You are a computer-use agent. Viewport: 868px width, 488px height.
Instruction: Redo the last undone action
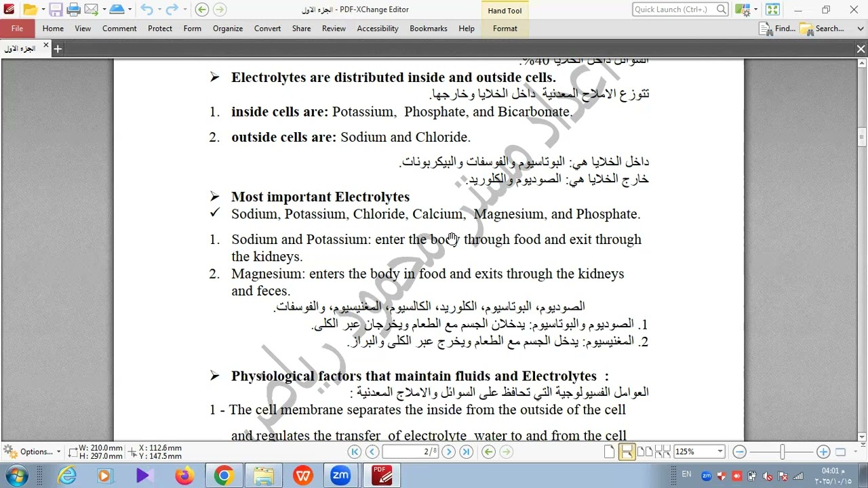click(x=172, y=9)
